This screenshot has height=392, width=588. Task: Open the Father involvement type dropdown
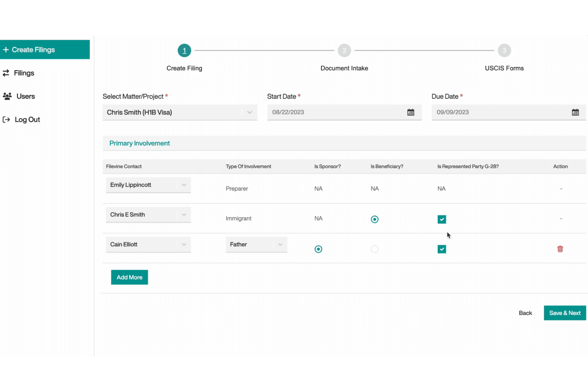pos(256,245)
